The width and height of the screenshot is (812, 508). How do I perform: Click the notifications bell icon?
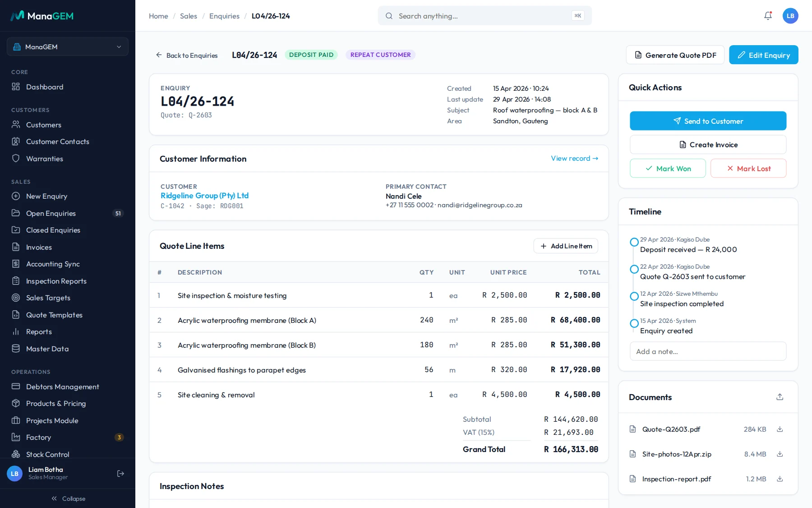768,16
